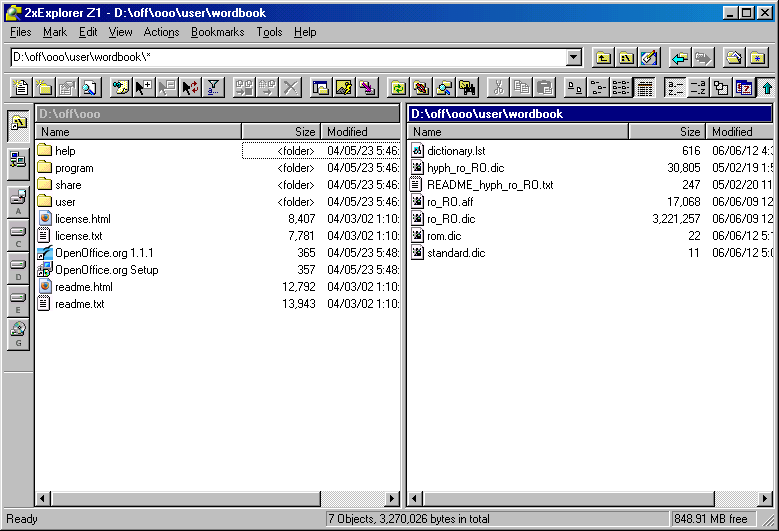Click left pane horizontal scrollbar right arrow
The image size is (779, 531).
click(392, 499)
